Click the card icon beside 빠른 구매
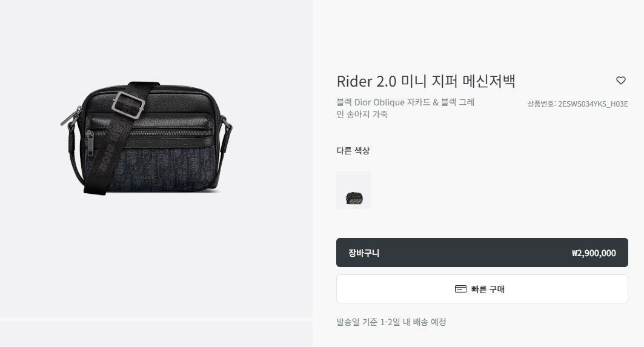The image size is (644, 347). point(460,289)
